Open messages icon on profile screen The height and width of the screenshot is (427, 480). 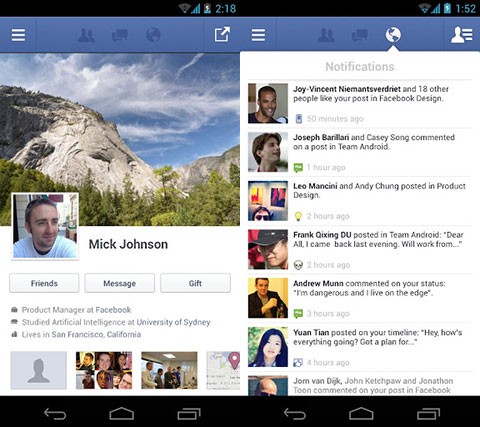click(120, 35)
